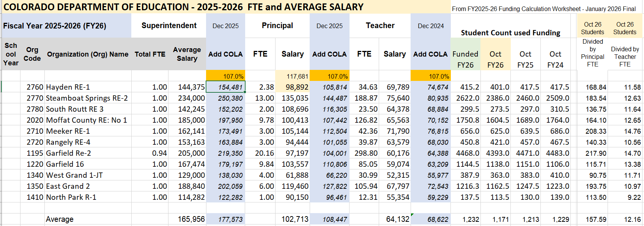
Task: Click Steamboat Springs teacher FTE 188.87
Action: pos(364,98)
